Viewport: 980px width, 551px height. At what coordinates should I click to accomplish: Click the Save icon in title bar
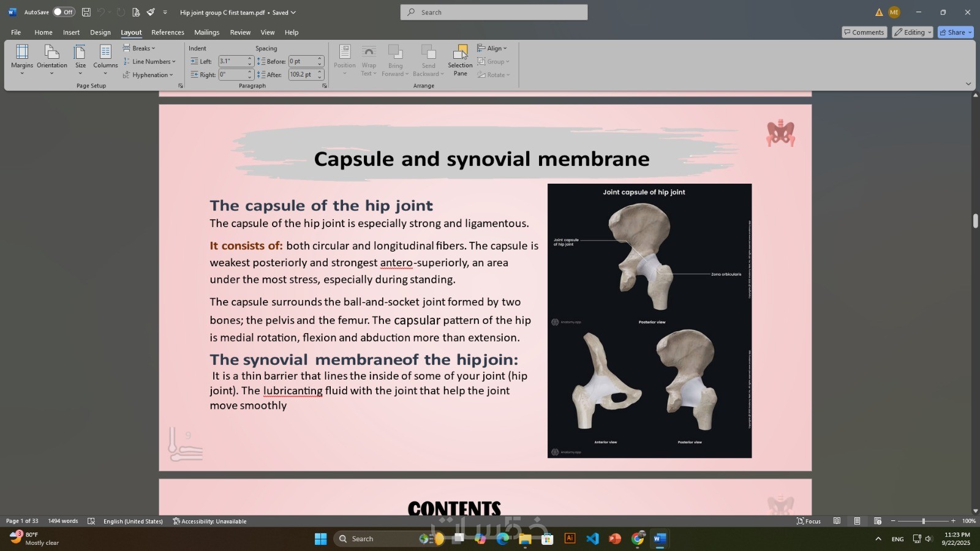pyautogui.click(x=86, y=12)
